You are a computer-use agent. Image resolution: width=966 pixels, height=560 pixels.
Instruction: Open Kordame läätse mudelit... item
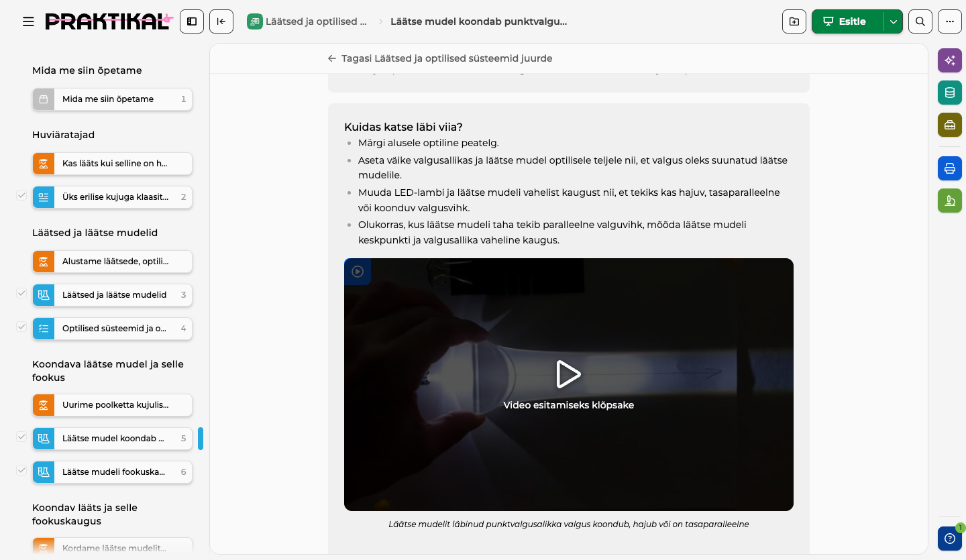(x=113, y=548)
